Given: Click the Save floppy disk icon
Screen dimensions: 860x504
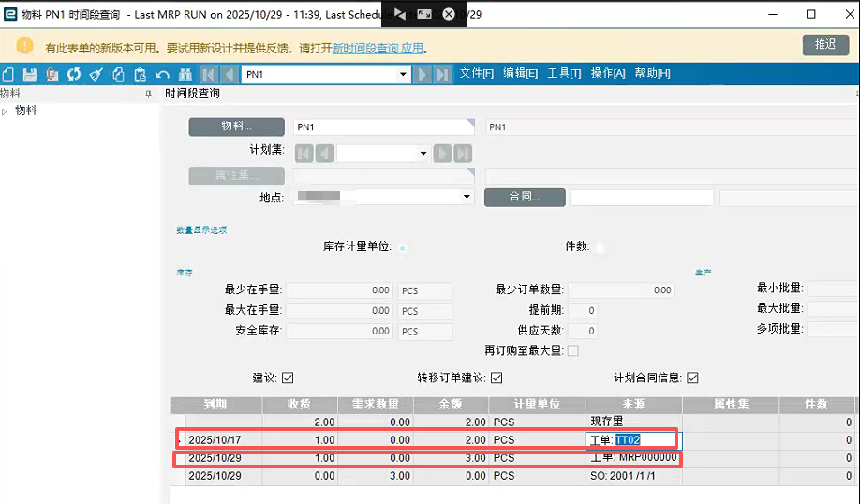Looking at the screenshot, I should pyautogui.click(x=30, y=74).
